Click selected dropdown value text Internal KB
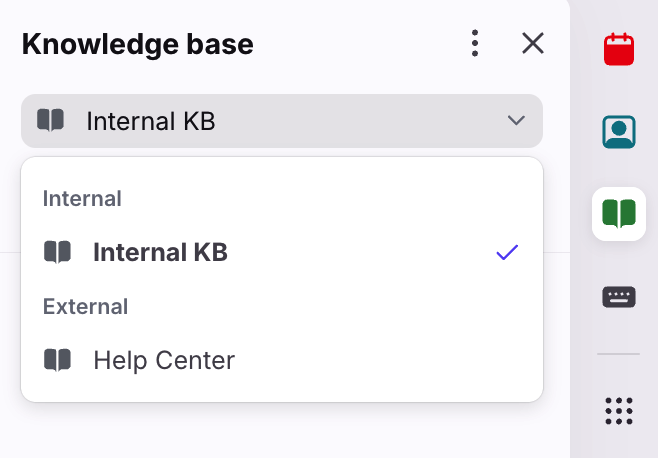 [151, 121]
